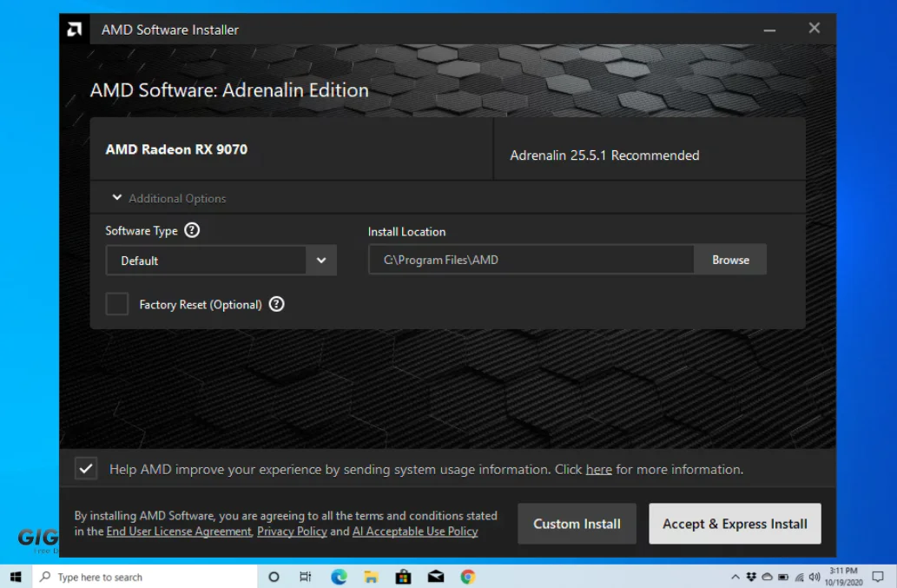Click OneDrive cloud tray icon
This screenshot has width=897, height=588.
coord(767,577)
